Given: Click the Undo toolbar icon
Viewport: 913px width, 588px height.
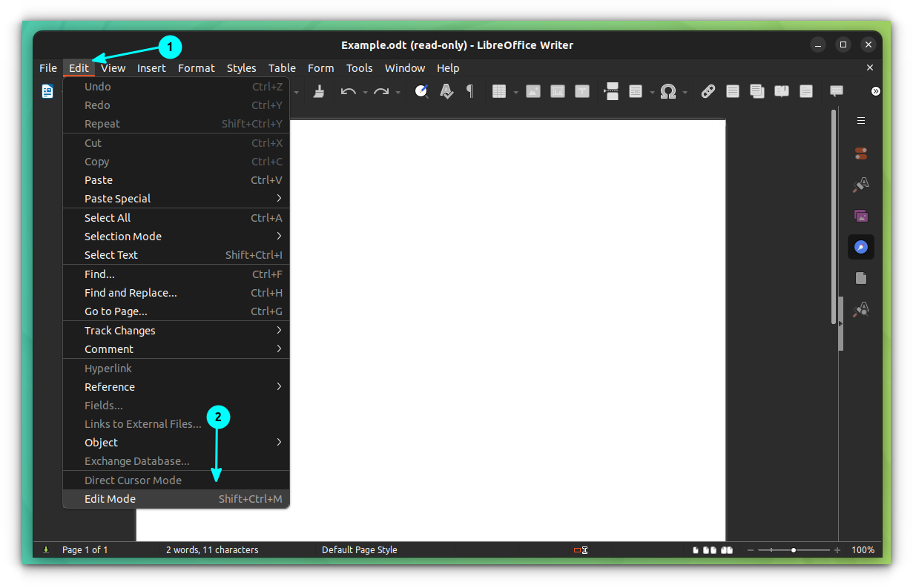Looking at the screenshot, I should pos(347,90).
